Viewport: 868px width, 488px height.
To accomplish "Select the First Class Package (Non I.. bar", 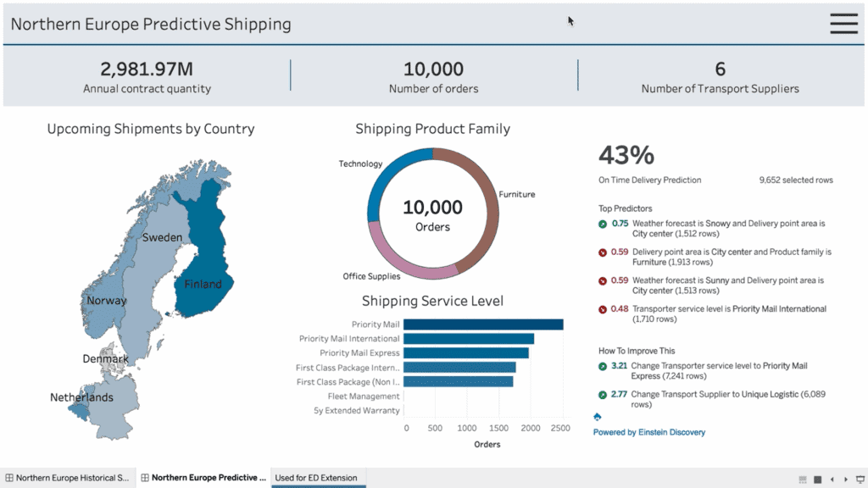I will 459,382.
